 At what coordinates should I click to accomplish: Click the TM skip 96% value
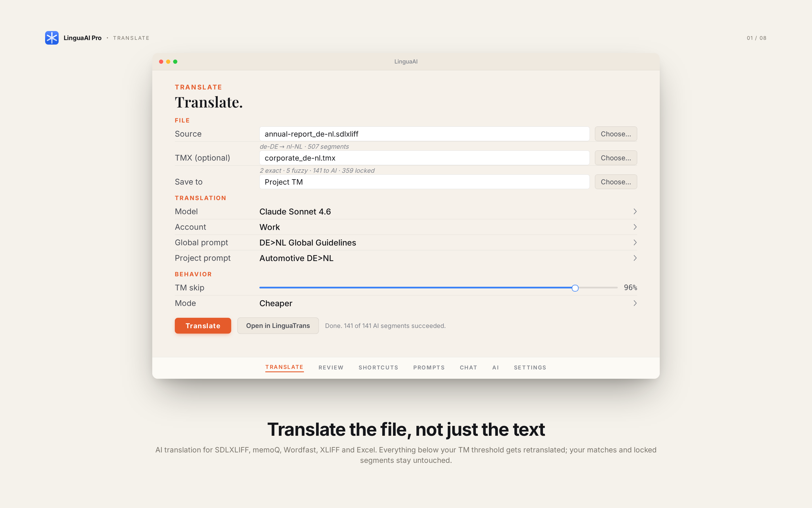coord(630,288)
